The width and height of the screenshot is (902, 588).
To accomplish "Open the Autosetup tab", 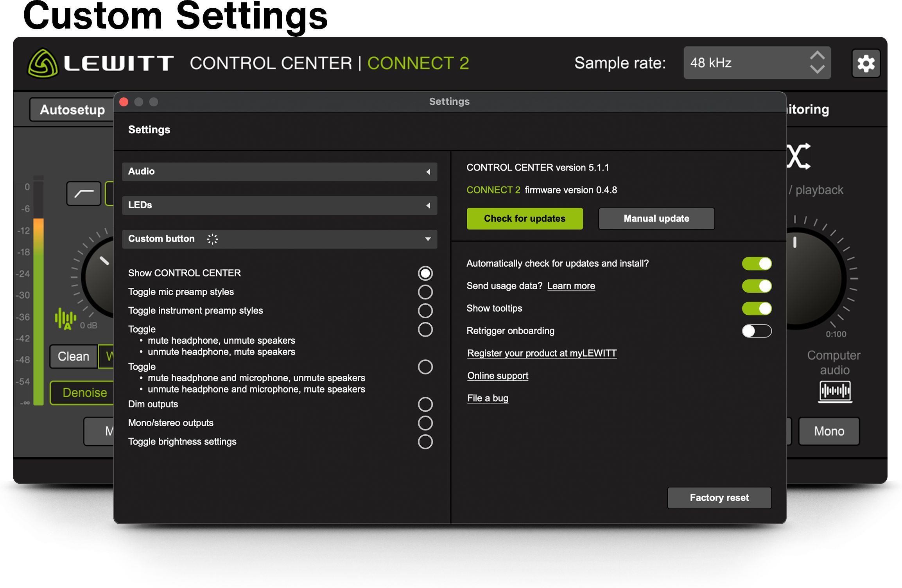I will [73, 110].
